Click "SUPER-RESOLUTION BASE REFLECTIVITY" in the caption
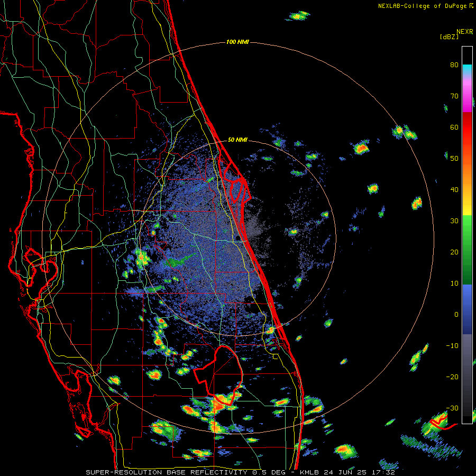This screenshot has width=476, height=476. click(167, 472)
